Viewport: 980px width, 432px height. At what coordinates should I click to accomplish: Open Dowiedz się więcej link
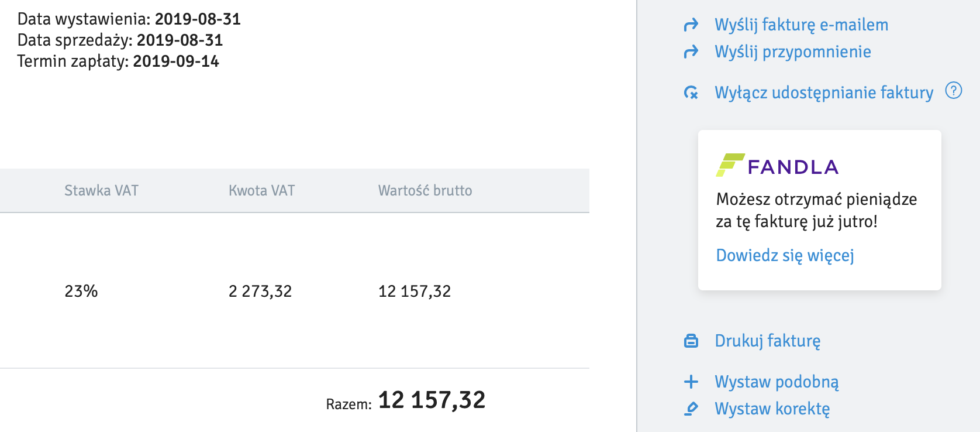pyautogui.click(x=785, y=255)
